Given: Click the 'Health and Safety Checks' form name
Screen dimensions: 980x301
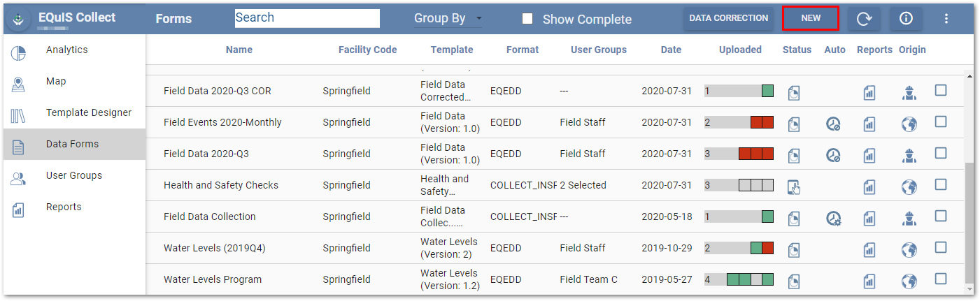Looking at the screenshot, I should (x=221, y=185).
